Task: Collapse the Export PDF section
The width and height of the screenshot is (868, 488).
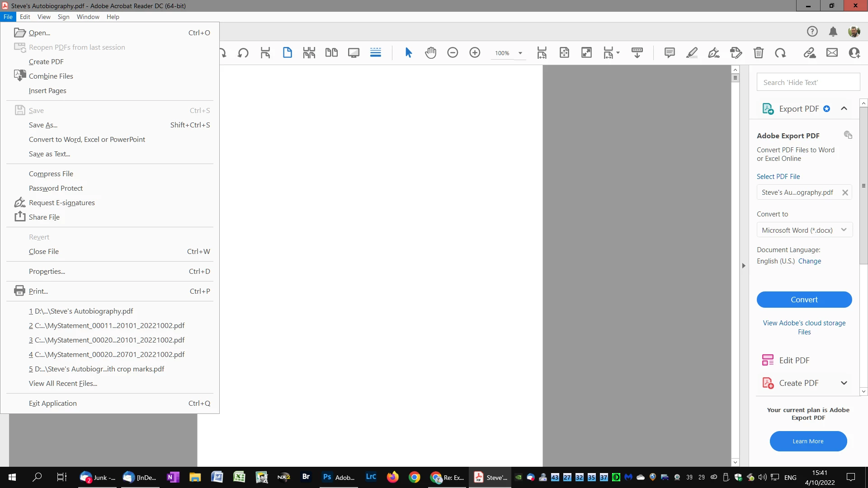Action: tap(844, 109)
